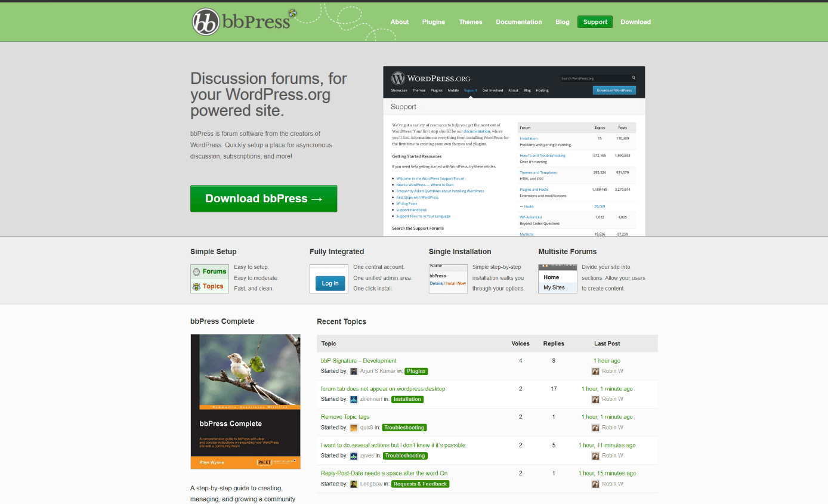Click zklennerf's avatar icon

coord(354,399)
